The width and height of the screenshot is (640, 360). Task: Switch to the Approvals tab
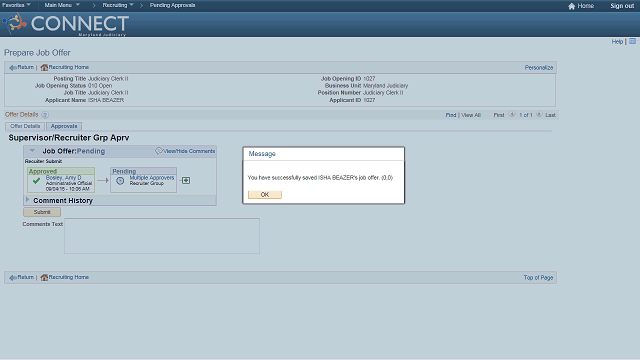click(x=64, y=126)
